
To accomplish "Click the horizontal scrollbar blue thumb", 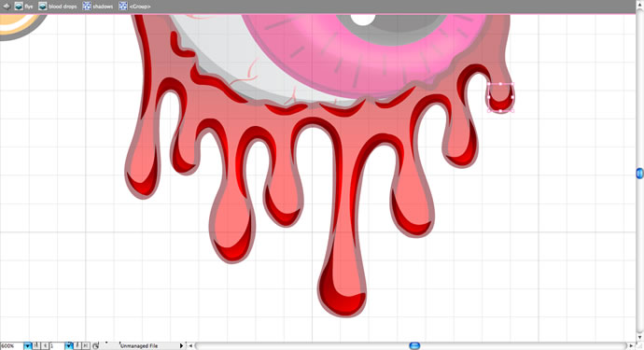I will click(414, 346).
